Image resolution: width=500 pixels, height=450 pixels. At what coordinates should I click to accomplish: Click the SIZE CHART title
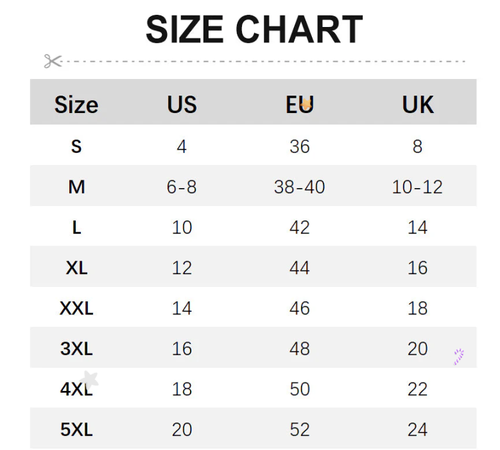coord(254,29)
